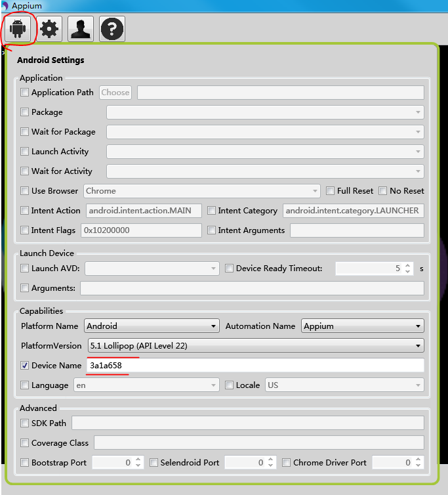448x495 pixels.
Task: Enable the Intent Action checkbox
Action: coord(25,211)
